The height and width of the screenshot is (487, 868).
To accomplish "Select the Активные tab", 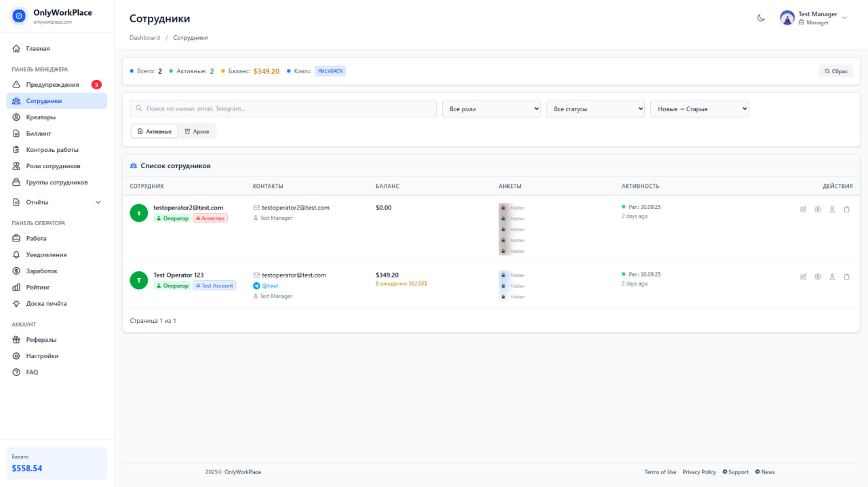I will pos(154,131).
